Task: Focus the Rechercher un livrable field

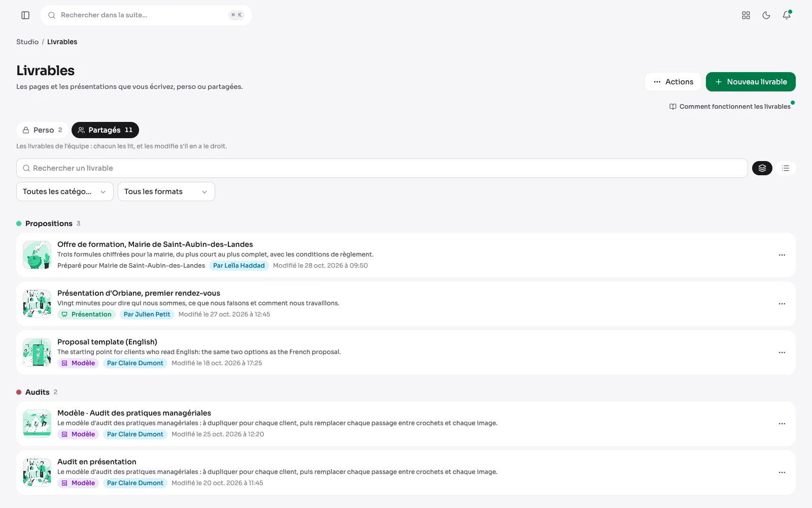Action: coord(382,168)
